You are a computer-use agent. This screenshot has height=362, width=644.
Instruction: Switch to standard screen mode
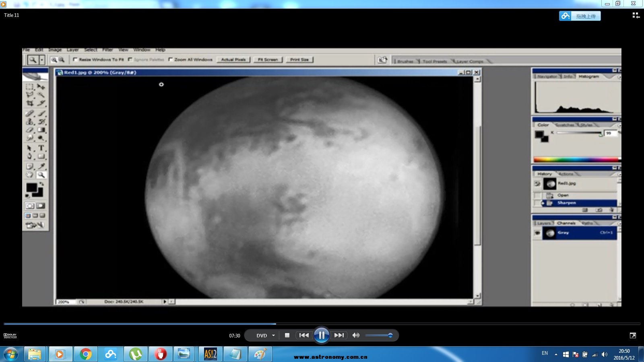pos(28,216)
